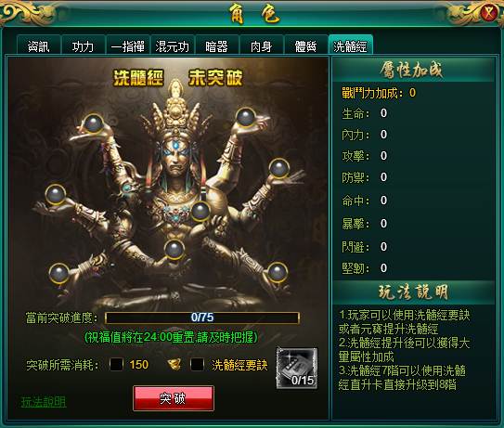Viewport: 504px width, 428px height.
Task: Open the 玩法說明 link at bottom left
Action: [x=44, y=402]
